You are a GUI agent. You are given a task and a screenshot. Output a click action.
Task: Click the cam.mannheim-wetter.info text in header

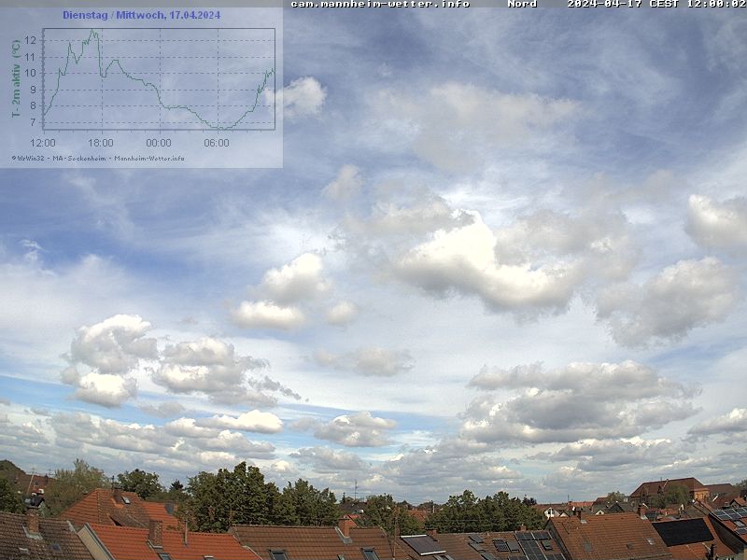380,4
